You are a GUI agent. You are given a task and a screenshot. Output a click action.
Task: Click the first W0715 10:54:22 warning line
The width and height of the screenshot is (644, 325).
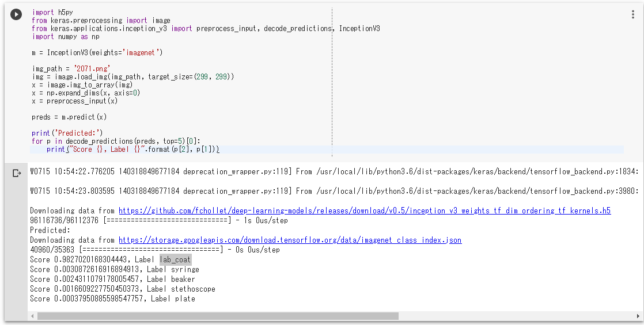(334, 171)
